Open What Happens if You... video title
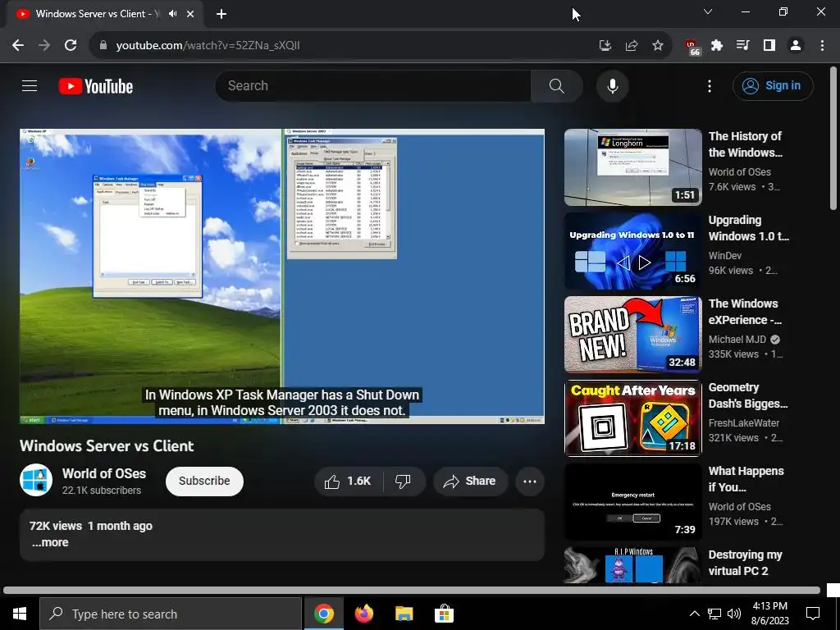Viewport: 840px width, 630px height. coord(746,479)
